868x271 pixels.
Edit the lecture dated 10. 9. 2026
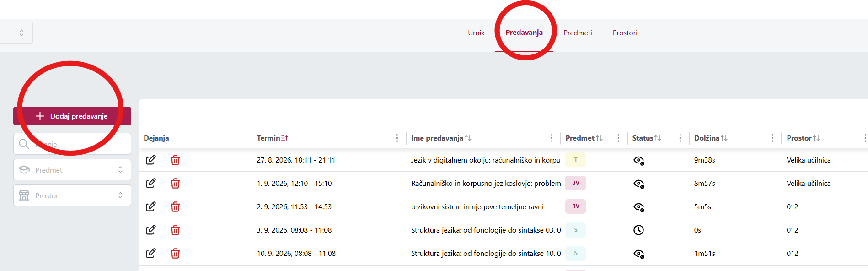coord(151,253)
